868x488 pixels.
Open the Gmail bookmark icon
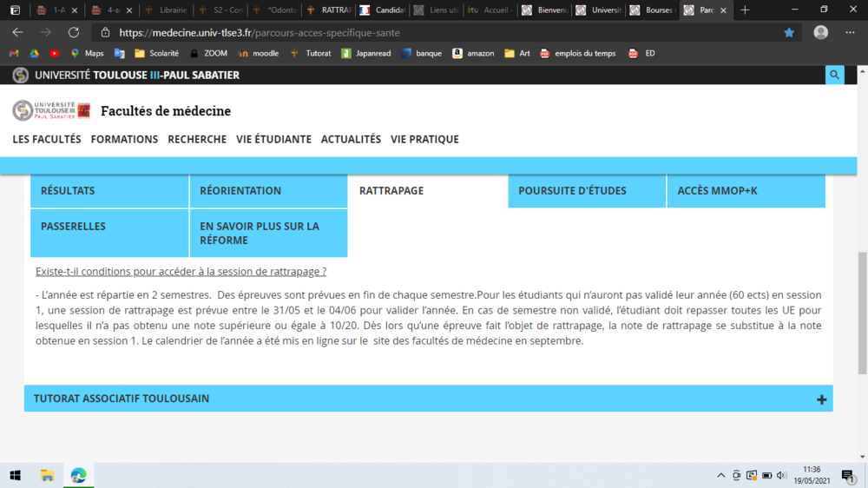[x=14, y=54]
